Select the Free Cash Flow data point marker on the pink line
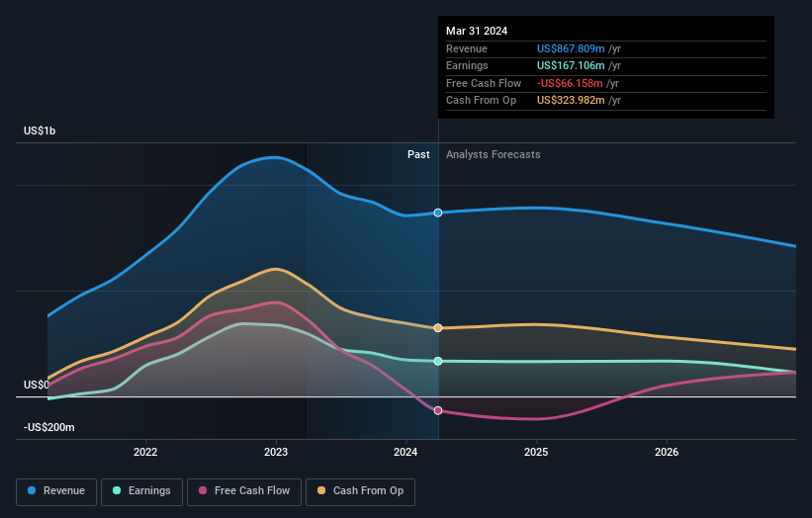The height and width of the screenshot is (518, 812). click(x=438, y=410)
